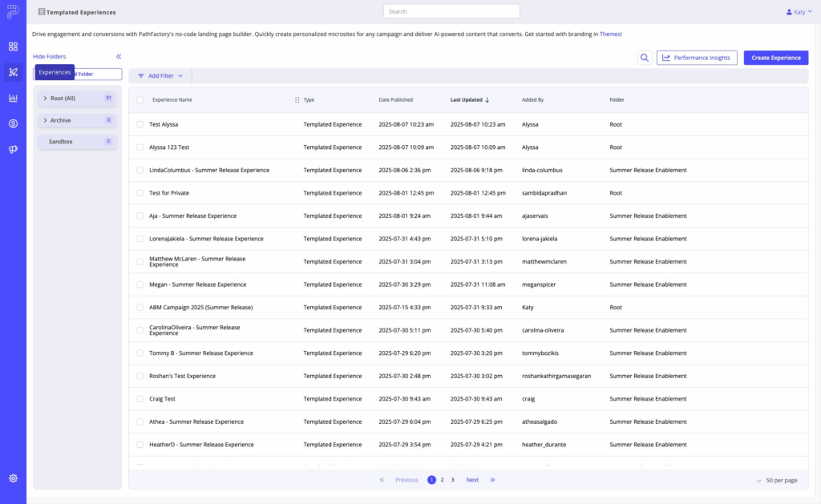Go to page 3
821x504 pixels.
[452, 480]
